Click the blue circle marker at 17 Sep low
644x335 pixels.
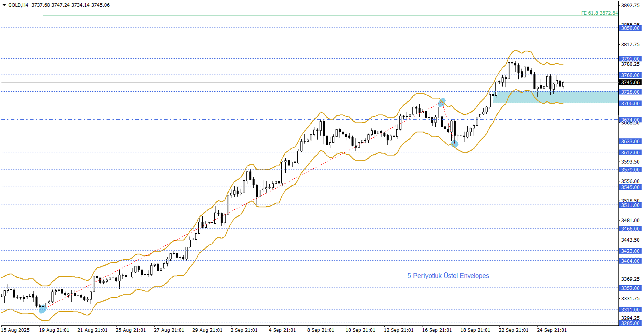pos(454,144)
